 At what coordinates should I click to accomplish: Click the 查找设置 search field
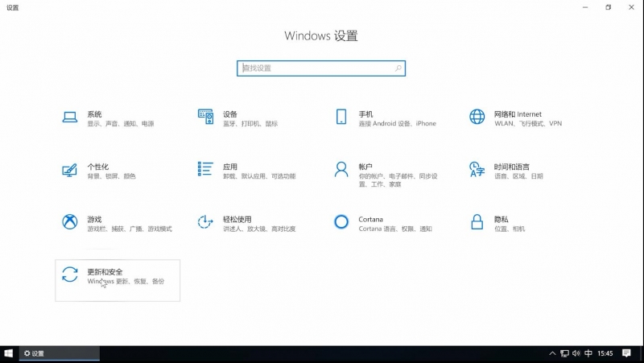[x=321, y=68]
